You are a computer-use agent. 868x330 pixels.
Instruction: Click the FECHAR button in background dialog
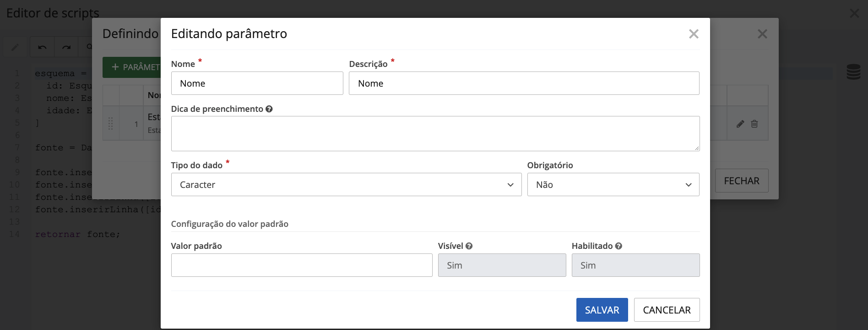[742, 181]
